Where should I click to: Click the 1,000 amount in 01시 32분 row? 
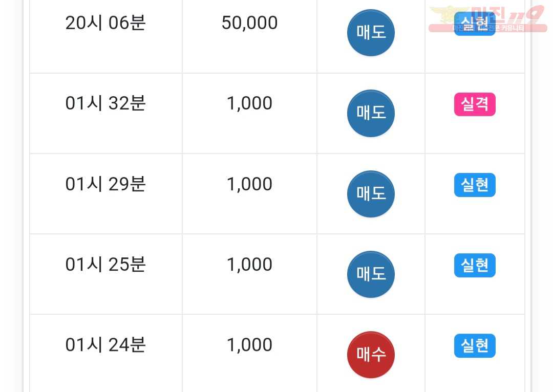pos(250,104)
